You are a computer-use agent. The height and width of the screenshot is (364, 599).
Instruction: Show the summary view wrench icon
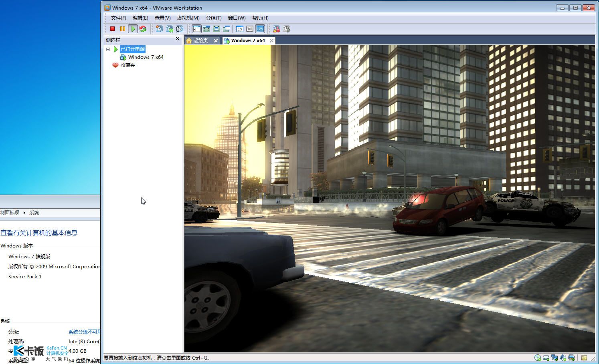tap(240, 29)
